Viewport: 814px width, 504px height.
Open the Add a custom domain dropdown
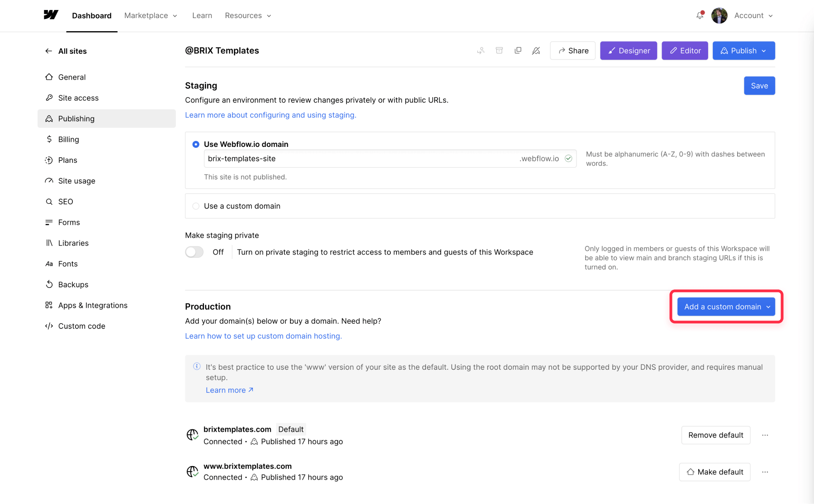tap(726, 306)
